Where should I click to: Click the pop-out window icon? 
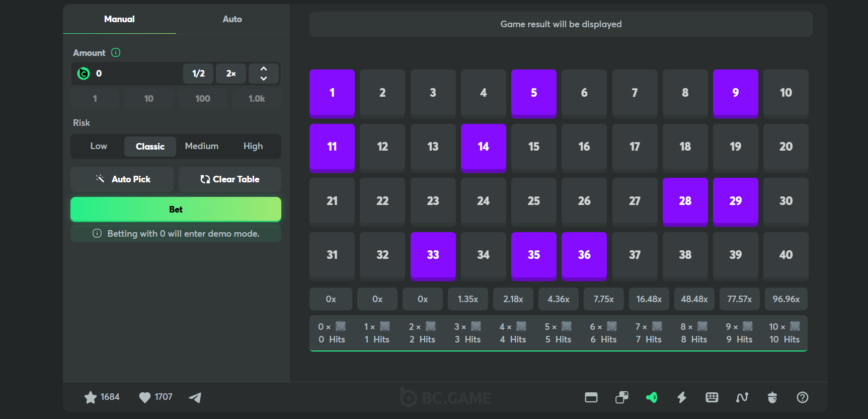(621, 397)
